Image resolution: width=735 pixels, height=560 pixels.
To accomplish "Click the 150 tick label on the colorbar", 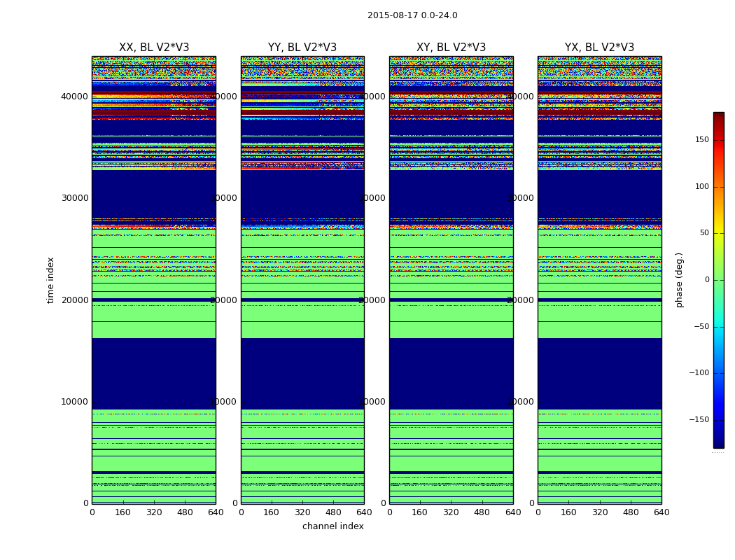I will pos(701,140).
